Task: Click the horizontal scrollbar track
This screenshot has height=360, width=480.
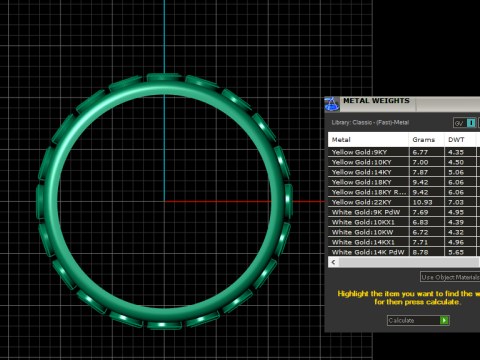Action: (409, 262)
